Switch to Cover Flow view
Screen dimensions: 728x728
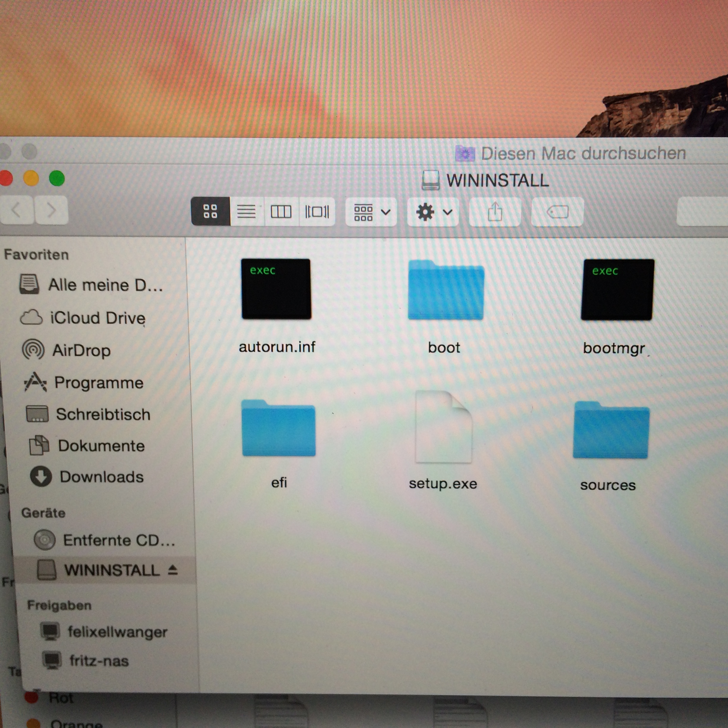tap(317, 211)
